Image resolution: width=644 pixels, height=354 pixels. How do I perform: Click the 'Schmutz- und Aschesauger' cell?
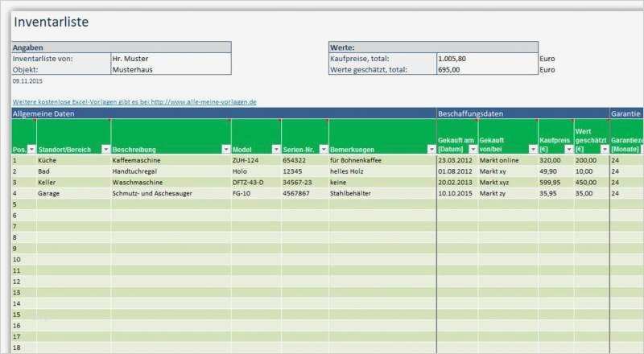(x=171, y=193)
